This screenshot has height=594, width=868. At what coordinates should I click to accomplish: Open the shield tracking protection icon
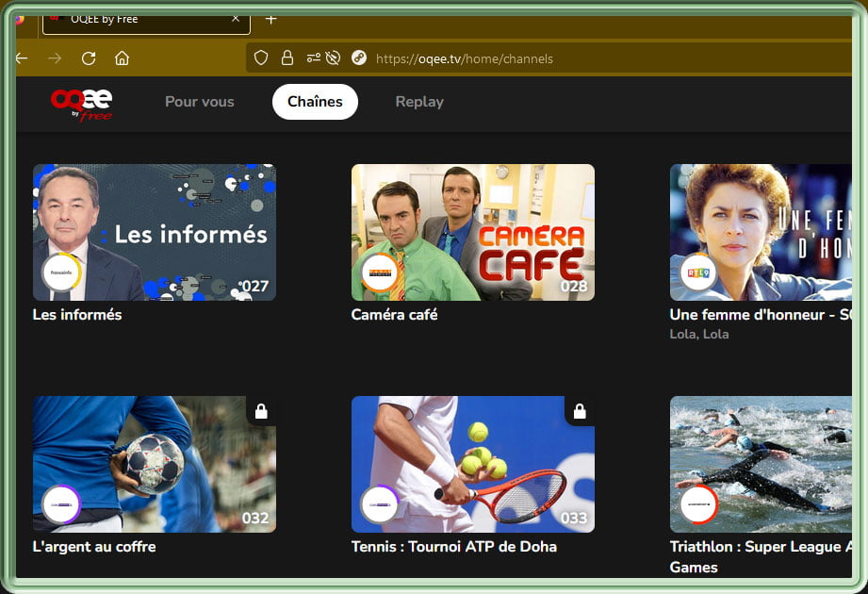(x=261, y=58)
